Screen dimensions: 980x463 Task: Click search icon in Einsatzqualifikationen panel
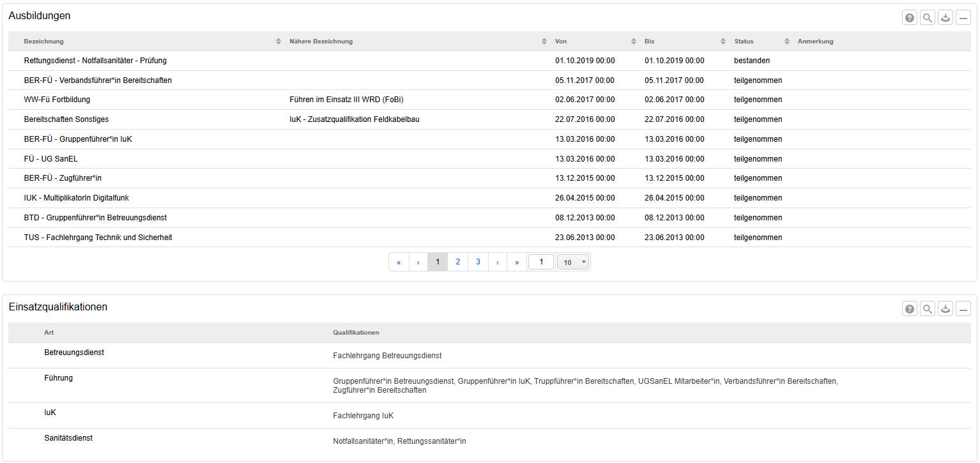click(927, 309)
